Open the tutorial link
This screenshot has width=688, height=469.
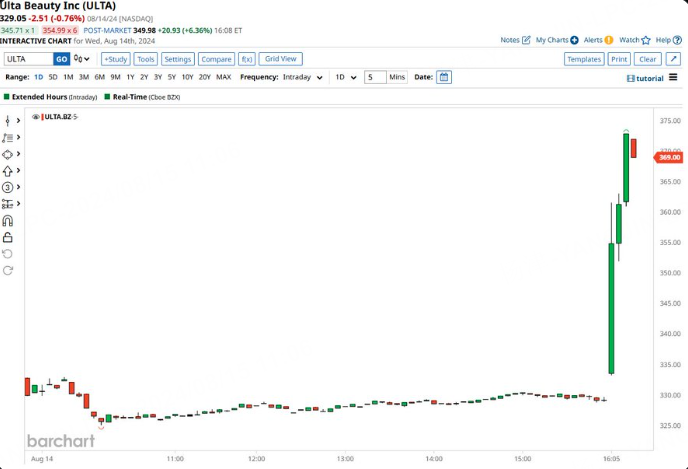(x=645, y=78)
